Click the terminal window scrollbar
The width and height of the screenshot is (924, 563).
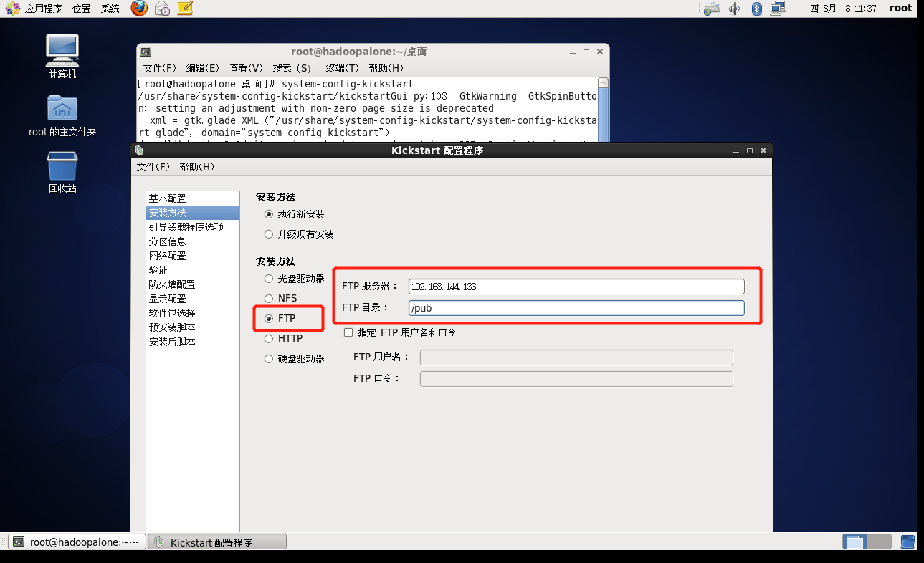[603, 109]
